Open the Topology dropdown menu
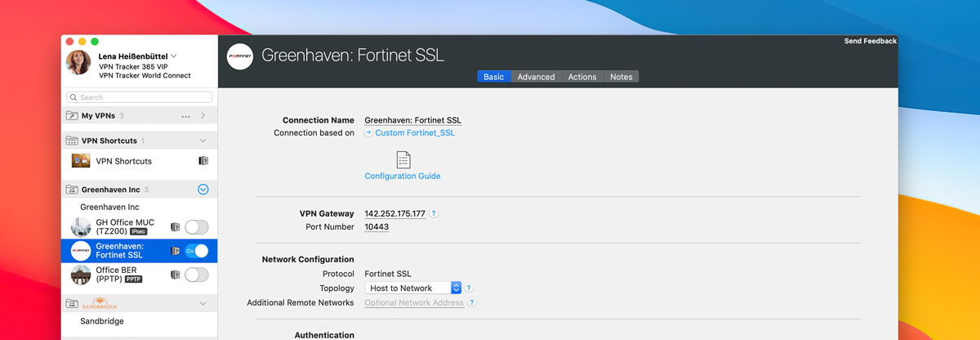 414,289
